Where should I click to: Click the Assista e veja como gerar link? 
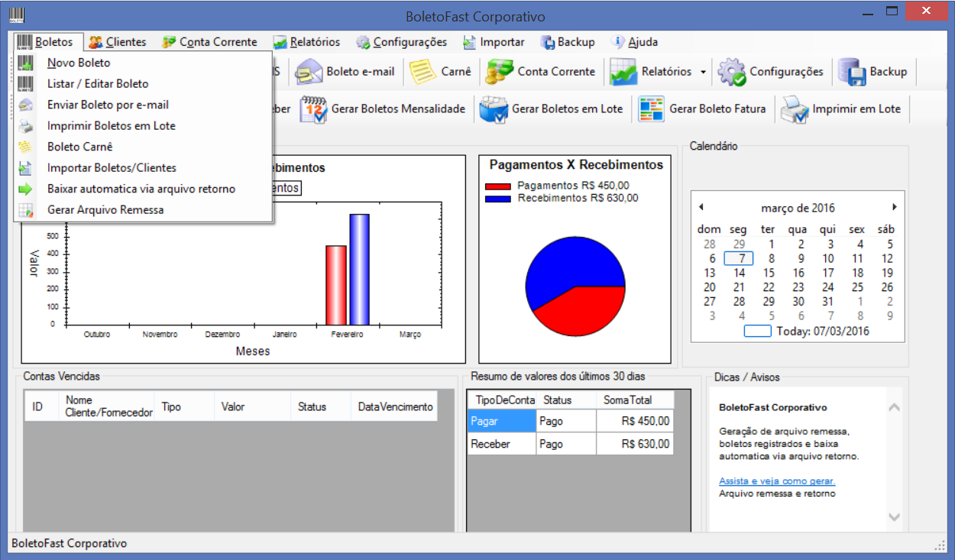point(777,481)
